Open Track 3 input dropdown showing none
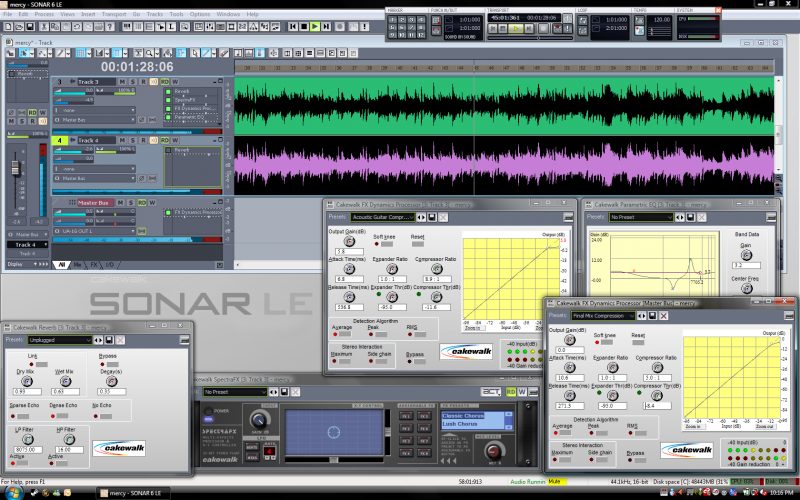This screenshot has width=800, height=500. pyautogui.click(x=95, y=110)
